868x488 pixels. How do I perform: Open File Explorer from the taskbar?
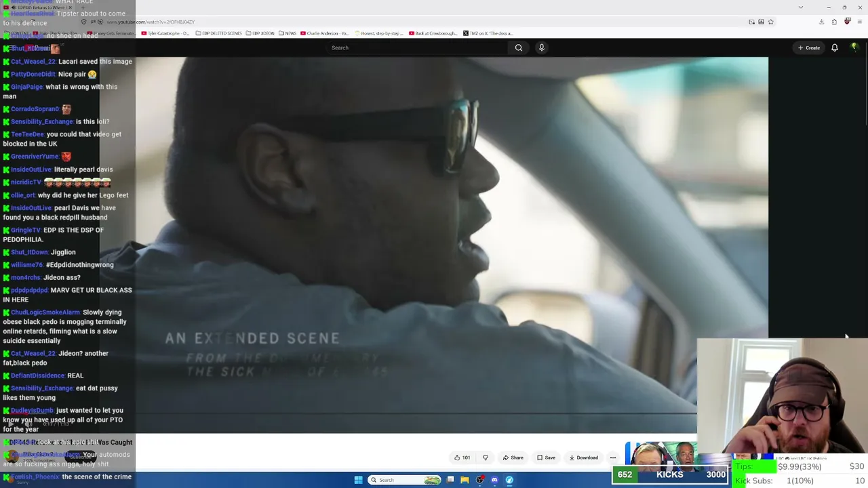pyautogui.click(x=465, y=480)
